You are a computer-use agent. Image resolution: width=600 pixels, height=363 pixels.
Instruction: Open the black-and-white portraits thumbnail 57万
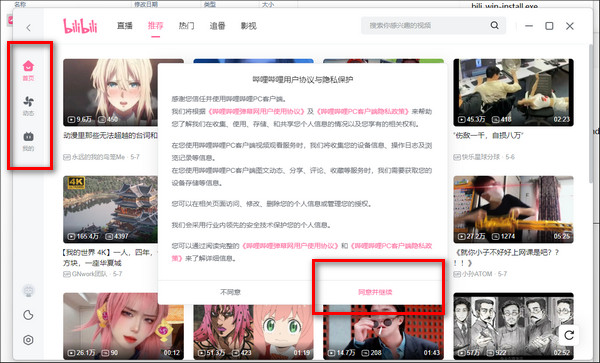(514, 326)
